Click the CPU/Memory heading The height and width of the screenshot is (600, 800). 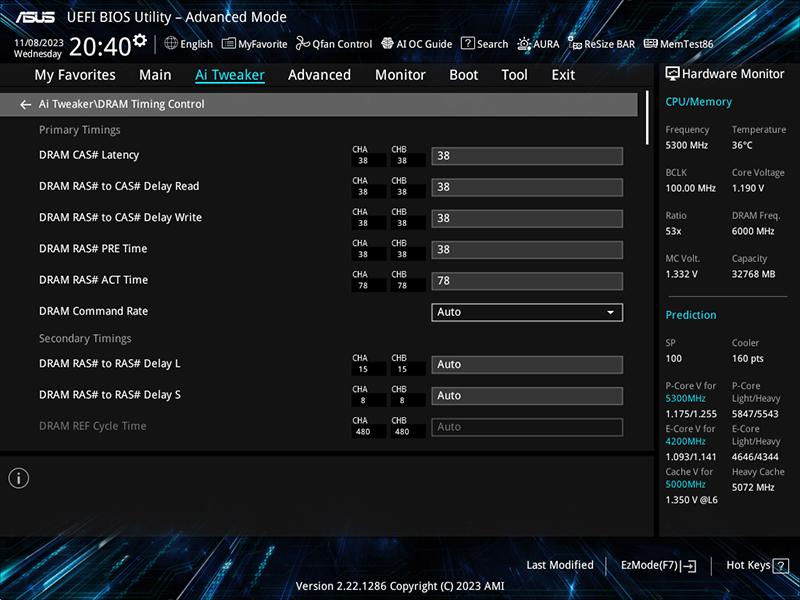(698, 102)
